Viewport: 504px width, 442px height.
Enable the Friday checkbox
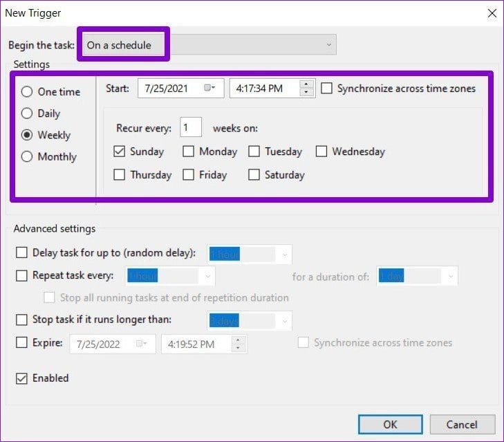pyautogui.click(x=188, y=175)
